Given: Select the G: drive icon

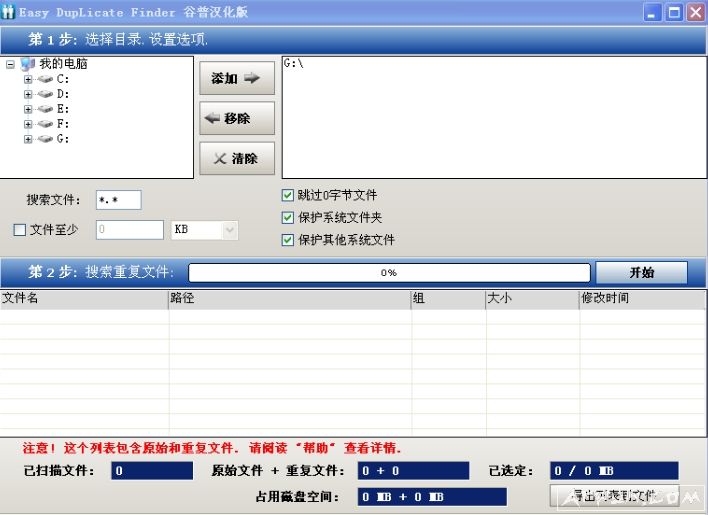Looking at the screenshot, I should [x=46, y=139].
